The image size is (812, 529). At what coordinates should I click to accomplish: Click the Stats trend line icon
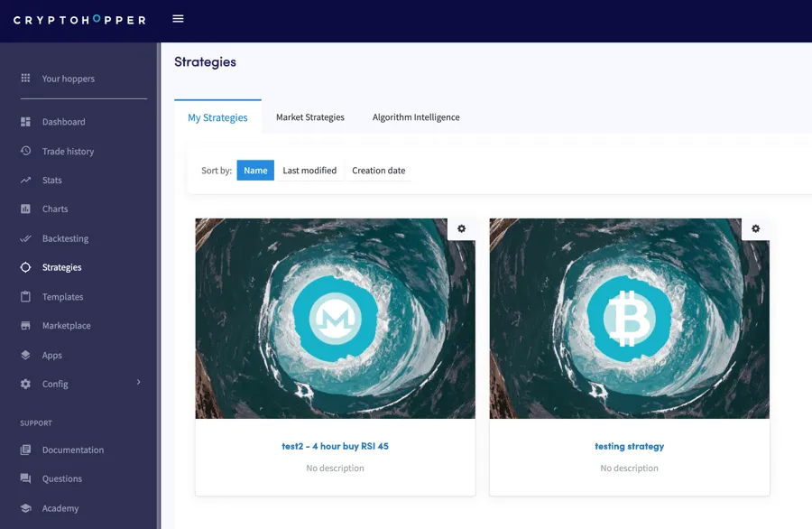(x=25, y=181)
